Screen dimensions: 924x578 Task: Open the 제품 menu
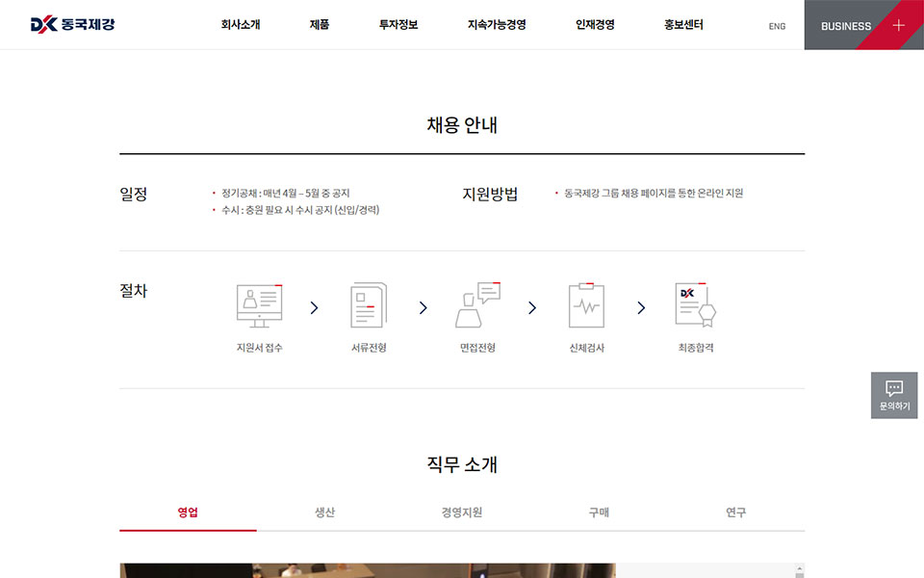point(320,25)
